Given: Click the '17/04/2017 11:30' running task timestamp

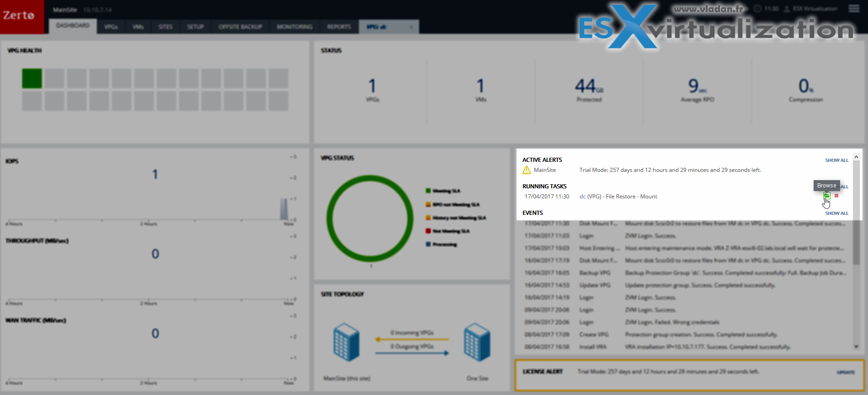Looking at the screenshot, I should (547, 197).
